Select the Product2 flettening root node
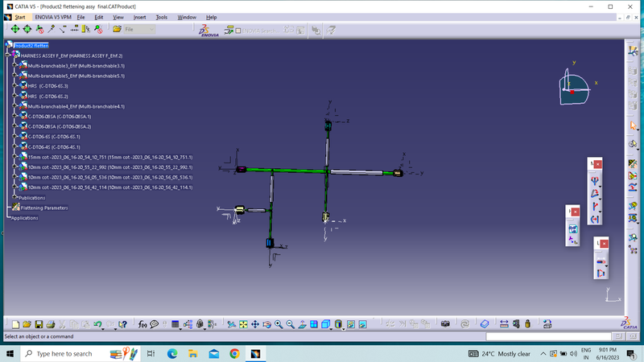 [31, 46]
